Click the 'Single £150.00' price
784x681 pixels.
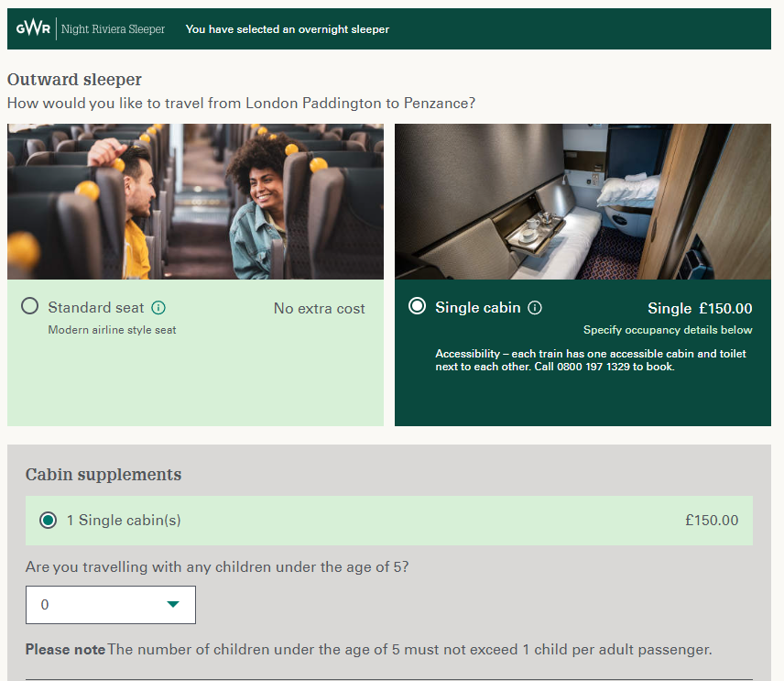point(700,308)
